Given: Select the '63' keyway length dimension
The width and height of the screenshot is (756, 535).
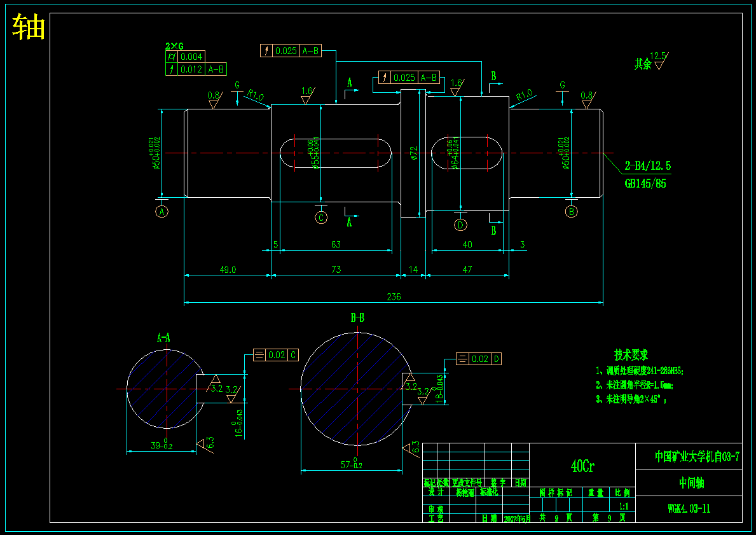Looking at the screenshot, I should click(x=336, y=244).
